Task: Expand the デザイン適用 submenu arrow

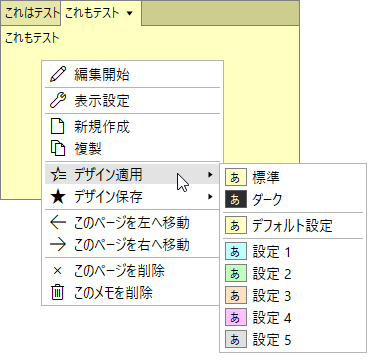Action: point(210,174)
